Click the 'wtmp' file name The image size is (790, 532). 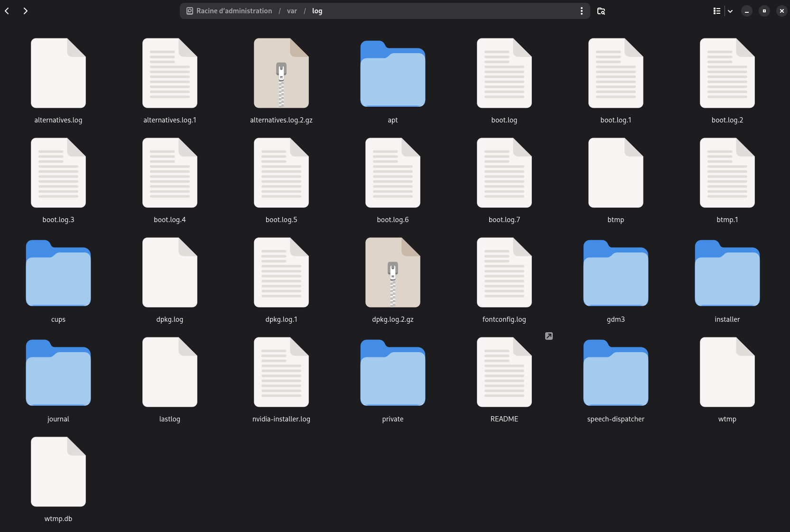click(x=727, y=419)
